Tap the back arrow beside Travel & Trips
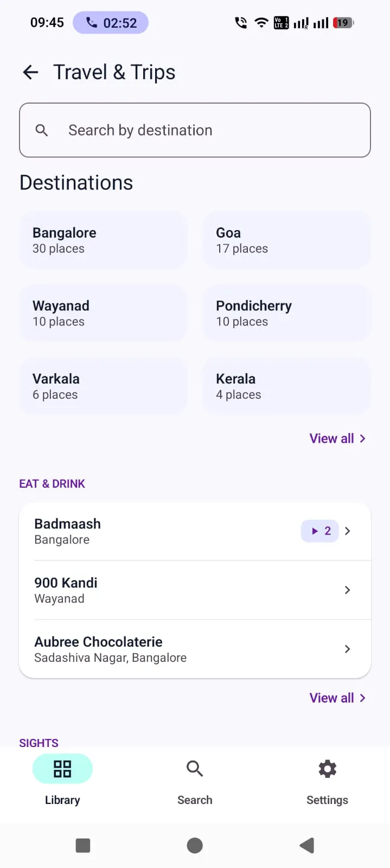The height and width of the screenshot is (868, 390). [x=31, y=72]
